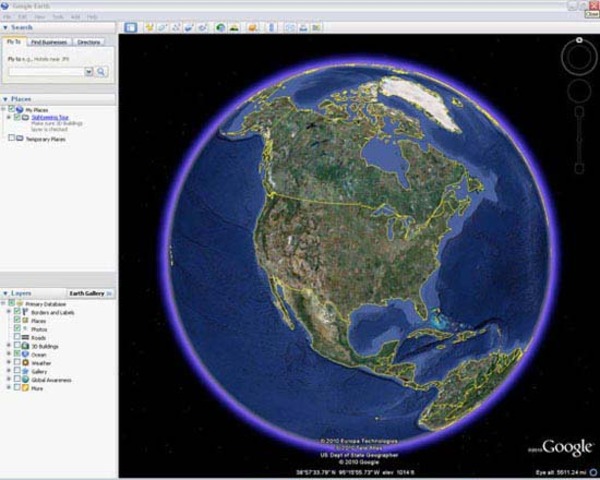Open the Fly To history dropdown arrow
The height and width of the screenshot is (480, 600).
89,72
